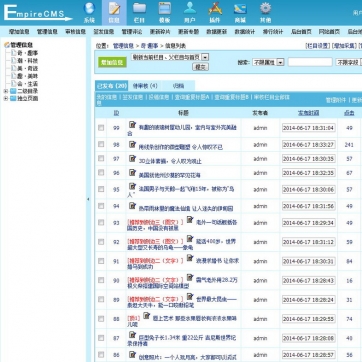This screenshot has height=362, width=362.
Task: Click the edit icon in row ID 93
Action: coord(190,220)
